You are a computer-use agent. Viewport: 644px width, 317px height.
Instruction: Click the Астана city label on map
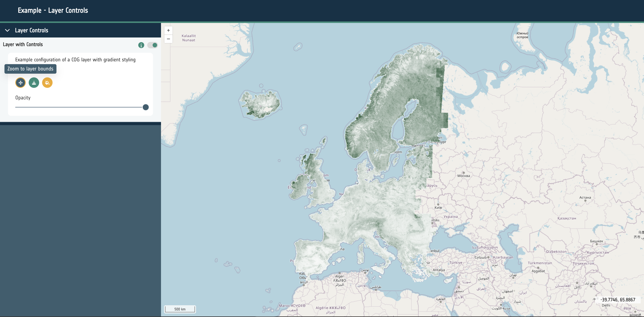[585, 197]
